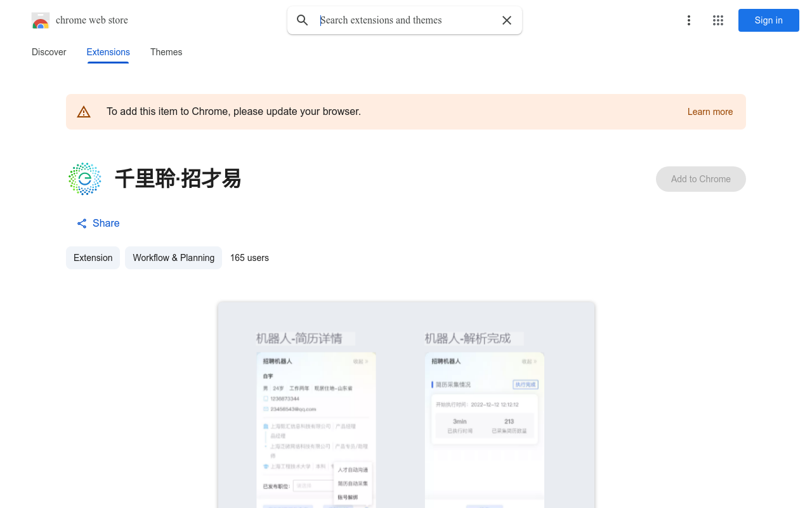Click the Share icon next to the extension
This screenshot has height=508, width=812.
(x=81, y=223)
